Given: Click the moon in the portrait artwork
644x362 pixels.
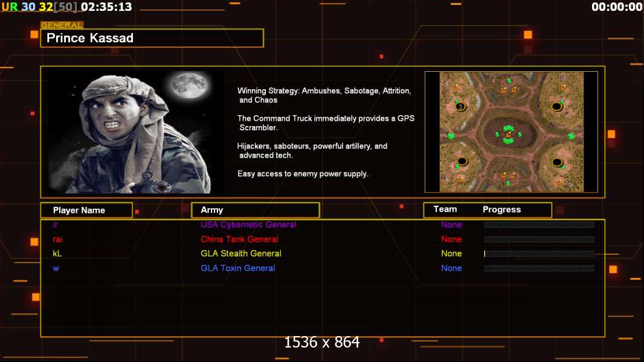Looking at the screenshot, I should click(x=189, y=86).
